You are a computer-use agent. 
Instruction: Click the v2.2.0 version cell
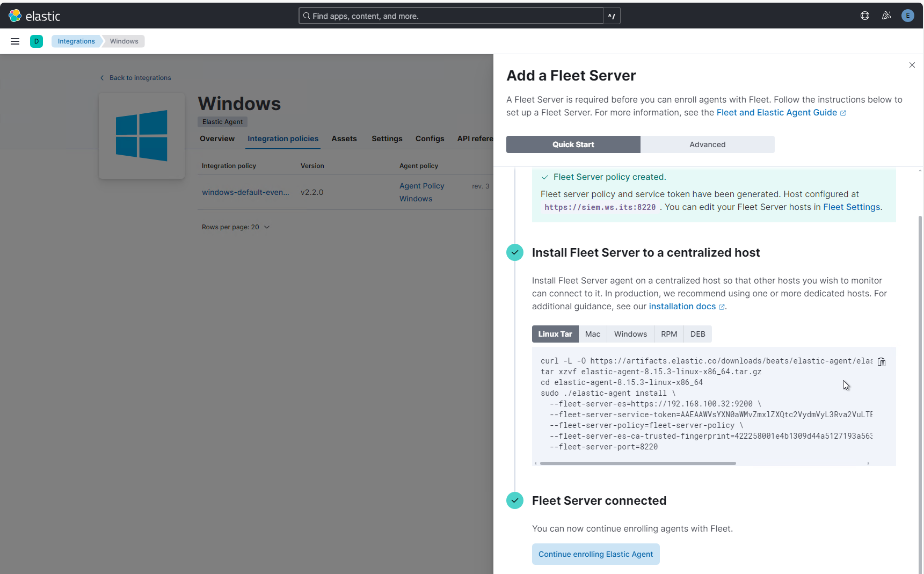click(x=312, y=192)
